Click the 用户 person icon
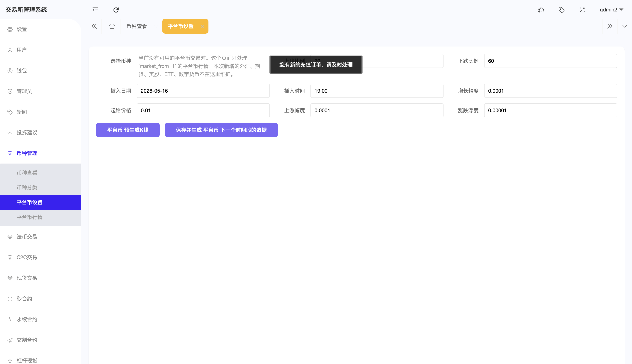Viewport: 632px width, 364px height. click(x=10, y=50)
